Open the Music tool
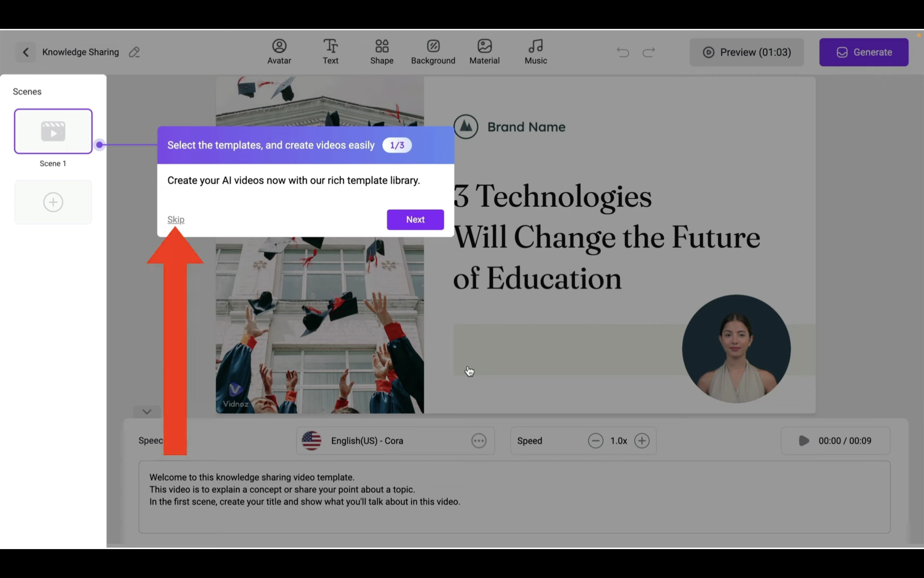Image resolution: width=924 pixels, height=578 pixels. coord(536,52)
